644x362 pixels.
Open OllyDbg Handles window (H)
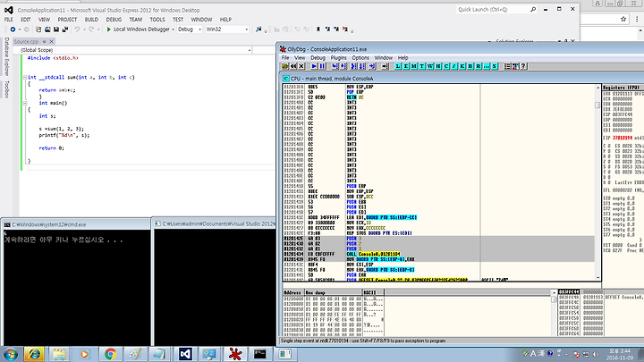pos(438,66)
